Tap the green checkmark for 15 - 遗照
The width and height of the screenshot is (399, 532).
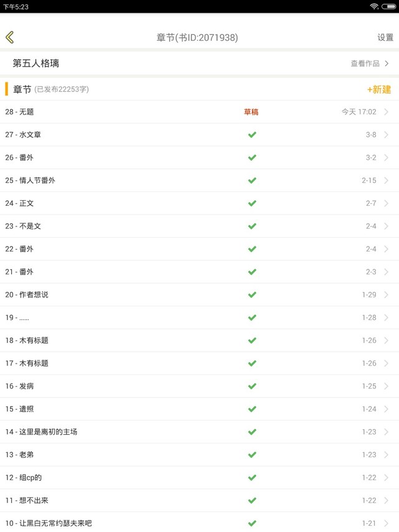point(252,409)
